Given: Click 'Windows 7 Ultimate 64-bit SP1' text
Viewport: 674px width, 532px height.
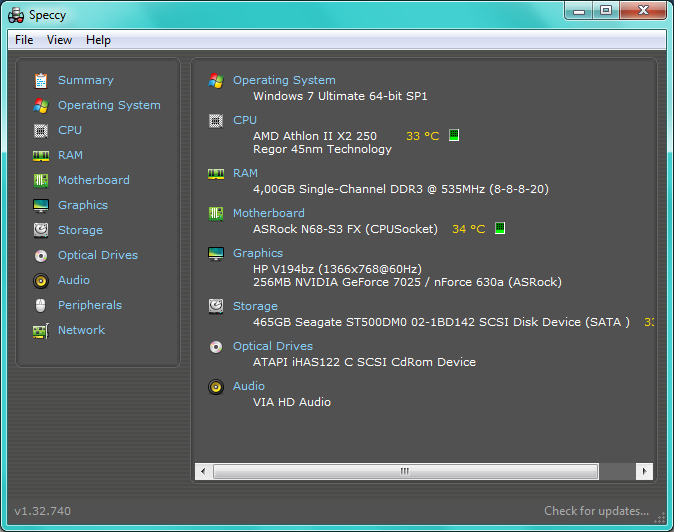Looking at the screenshot, I should pyautogui.click(x=340, y=96).
